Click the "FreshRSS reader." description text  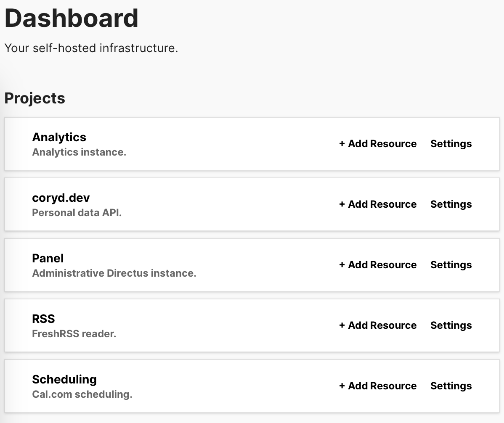(x=74, y=334)
